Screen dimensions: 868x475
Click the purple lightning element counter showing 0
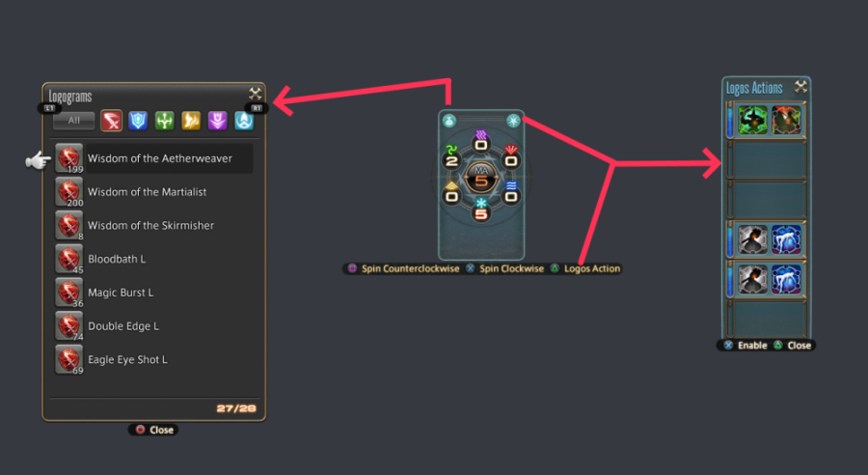coord(481,142)
